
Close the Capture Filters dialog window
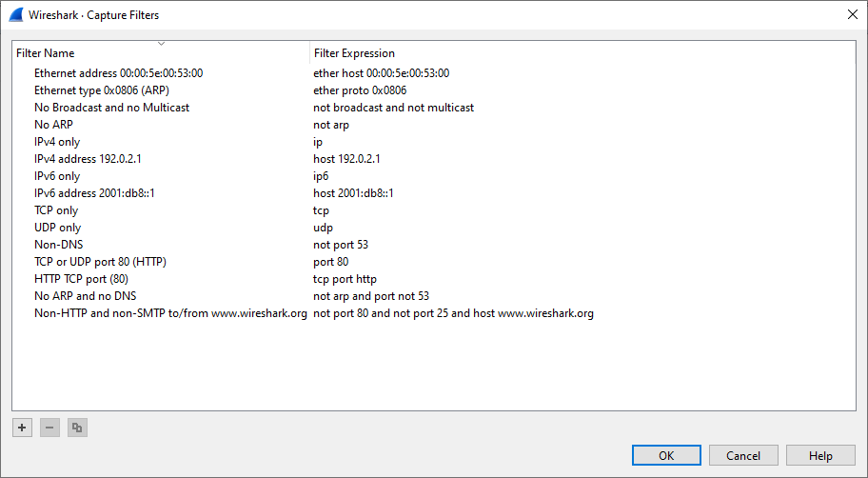(851, 14)
